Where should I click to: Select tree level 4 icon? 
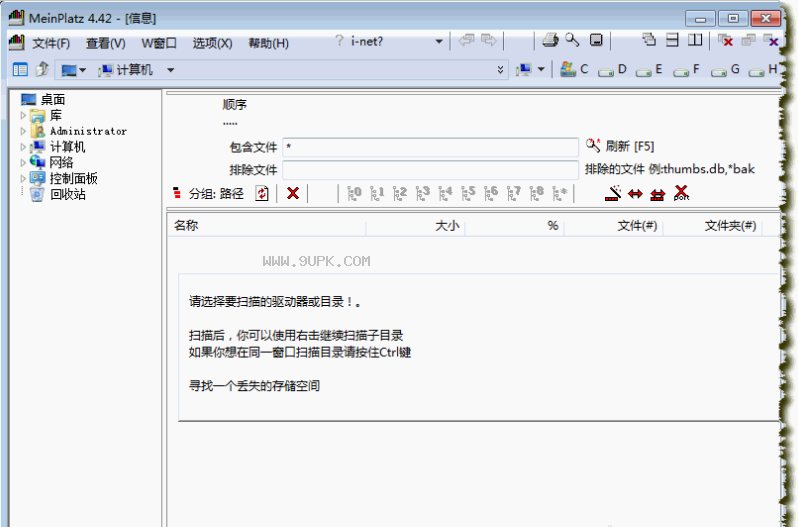tap(446, 193)
